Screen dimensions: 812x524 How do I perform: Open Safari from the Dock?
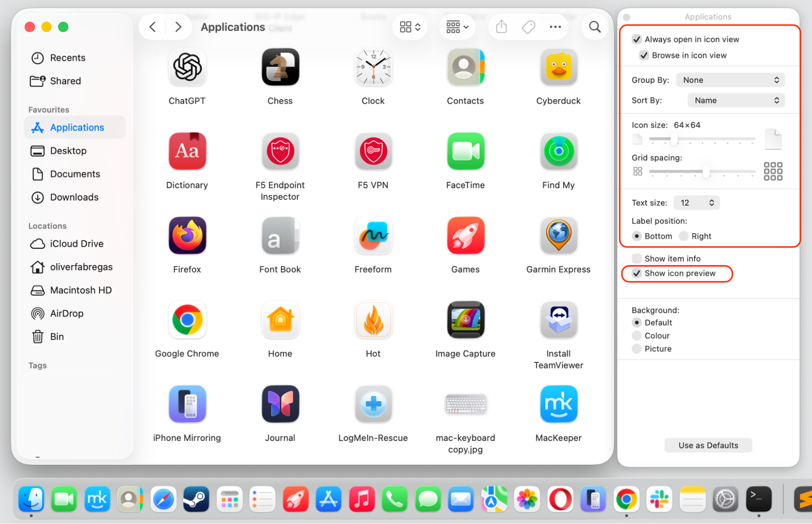pyautogui.click(x=163, y=499)
